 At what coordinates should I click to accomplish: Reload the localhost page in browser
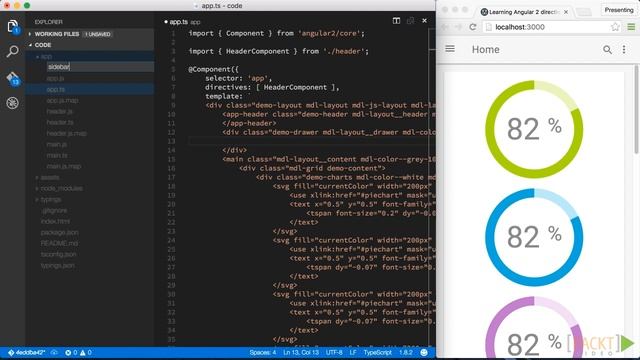(473, 27)
